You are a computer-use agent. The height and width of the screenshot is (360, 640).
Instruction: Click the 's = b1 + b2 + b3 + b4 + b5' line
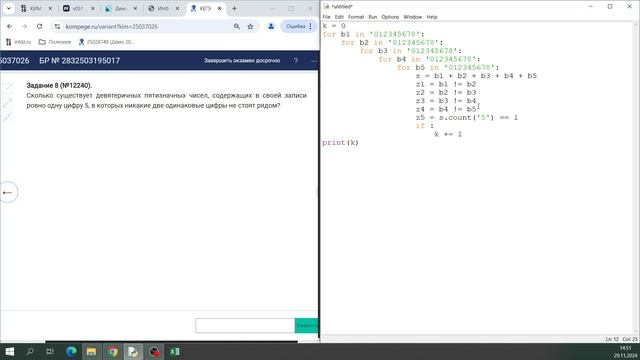pyautogui.click(x=476, y=76)
